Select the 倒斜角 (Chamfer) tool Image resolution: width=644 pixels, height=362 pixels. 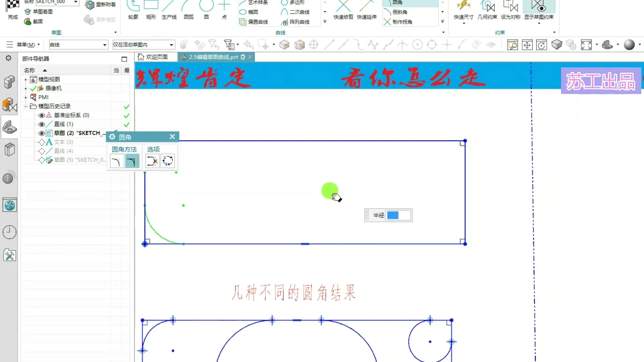point(399,12)
